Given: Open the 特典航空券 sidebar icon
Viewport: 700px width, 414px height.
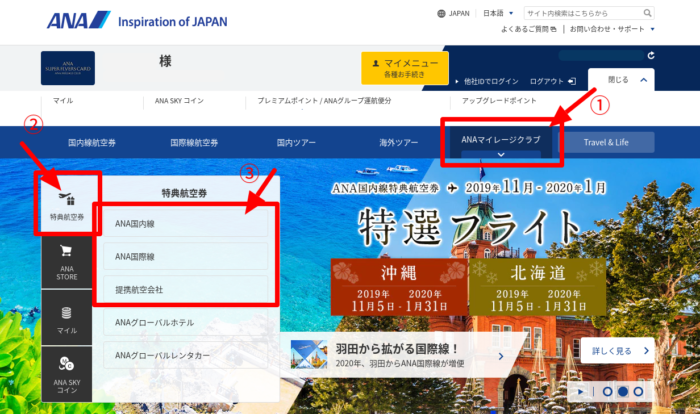Looking at the screenshot, I should coord(67,205).
